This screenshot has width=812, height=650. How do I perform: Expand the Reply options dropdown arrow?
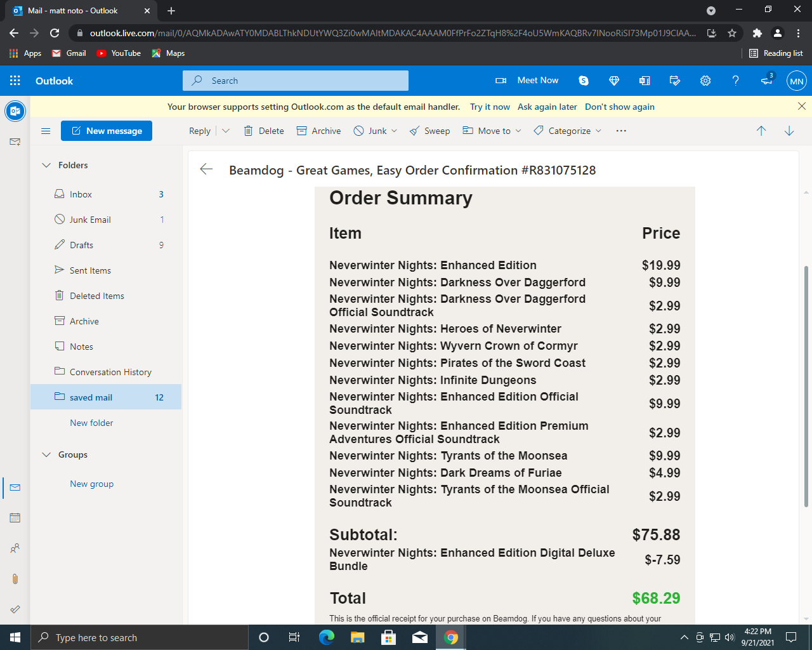point(225,131)
